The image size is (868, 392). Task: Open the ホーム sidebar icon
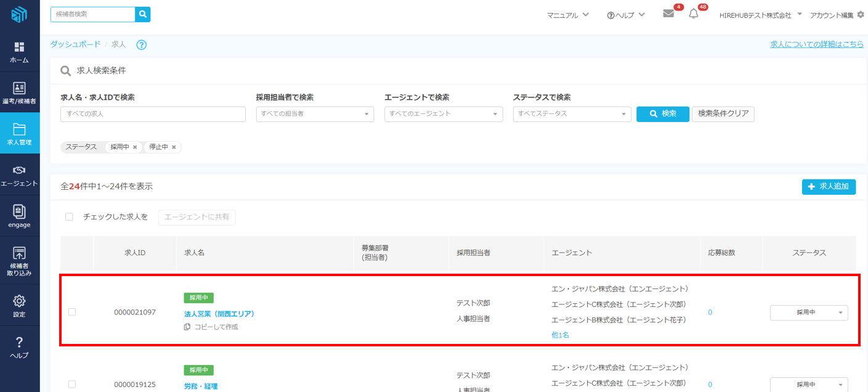pos(19,52)
